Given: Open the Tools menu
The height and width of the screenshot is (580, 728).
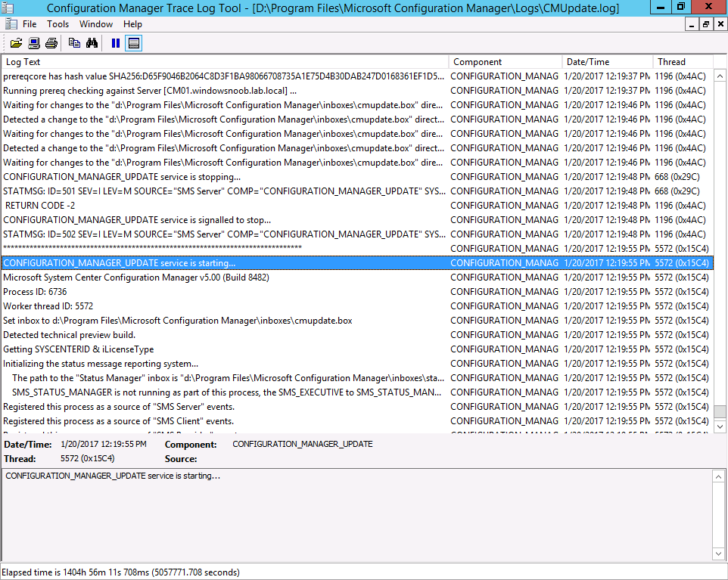Looking at the screenshot, I should click(x=58, y=24).
